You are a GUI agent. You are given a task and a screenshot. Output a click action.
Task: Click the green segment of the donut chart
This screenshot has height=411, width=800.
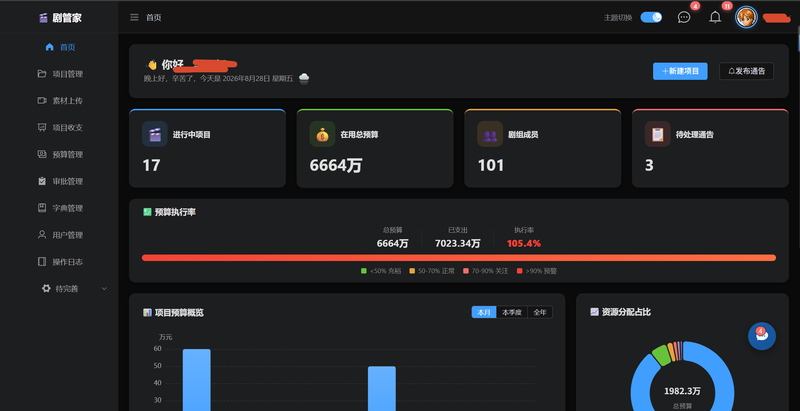(661, 355)
